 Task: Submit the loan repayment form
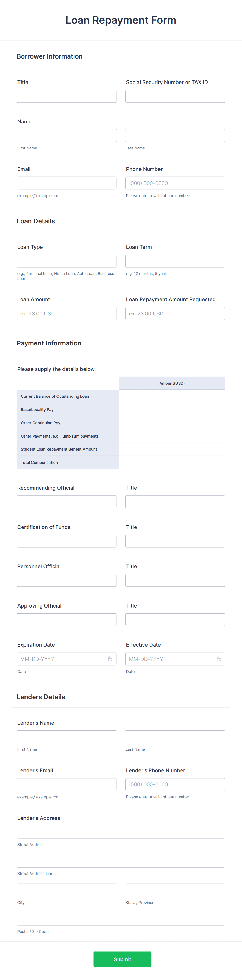click(122, 959)
